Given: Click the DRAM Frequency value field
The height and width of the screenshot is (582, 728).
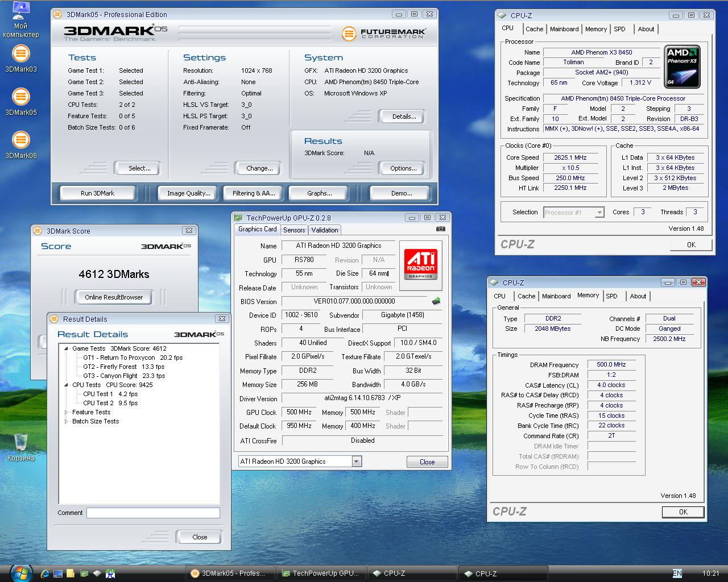Looking at the screenshot, I should tap(611, 365).
